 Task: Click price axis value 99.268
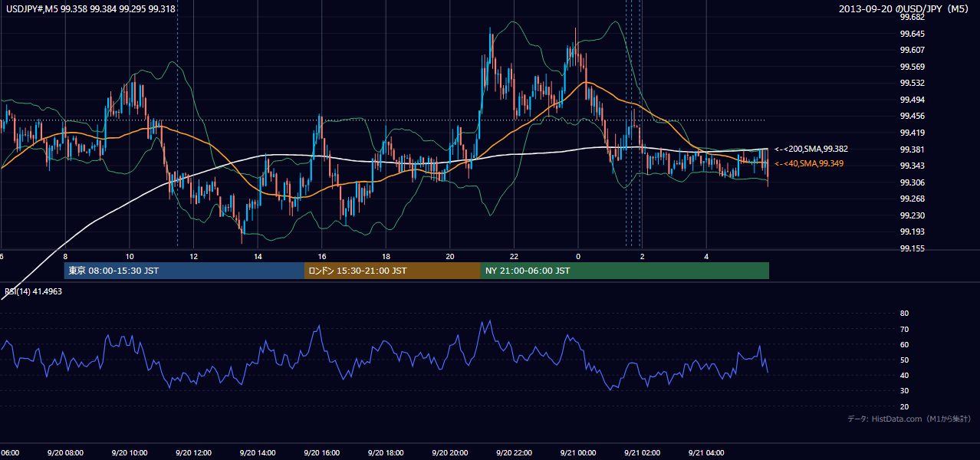[x=912, y=199]
